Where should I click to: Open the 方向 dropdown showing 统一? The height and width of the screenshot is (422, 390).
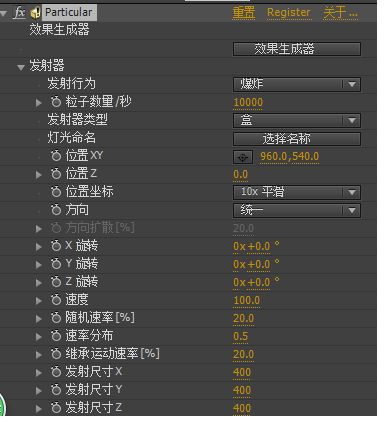point(297,210)
